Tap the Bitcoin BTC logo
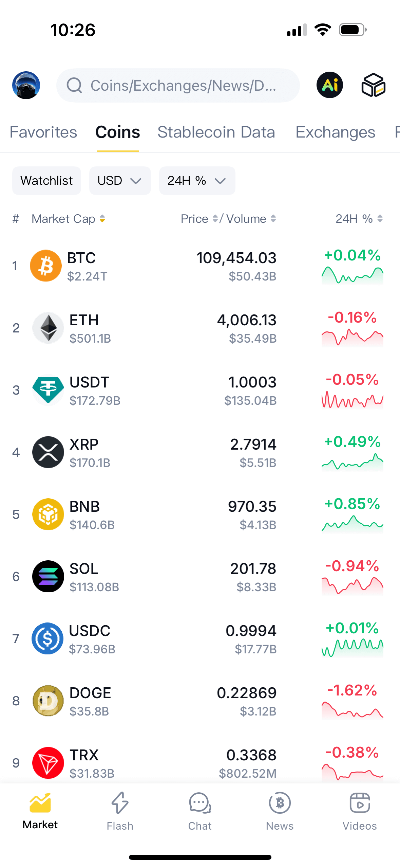This screenshot has height=868, width=400. [46, 266]
